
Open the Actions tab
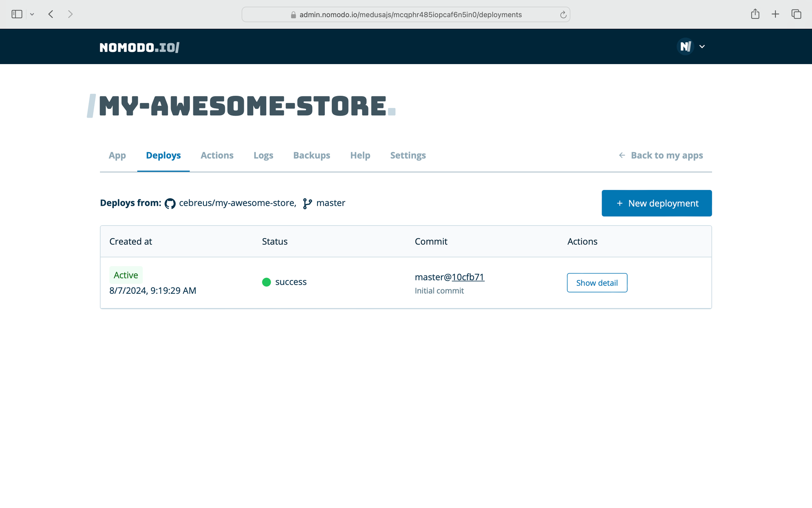[217, 155]
